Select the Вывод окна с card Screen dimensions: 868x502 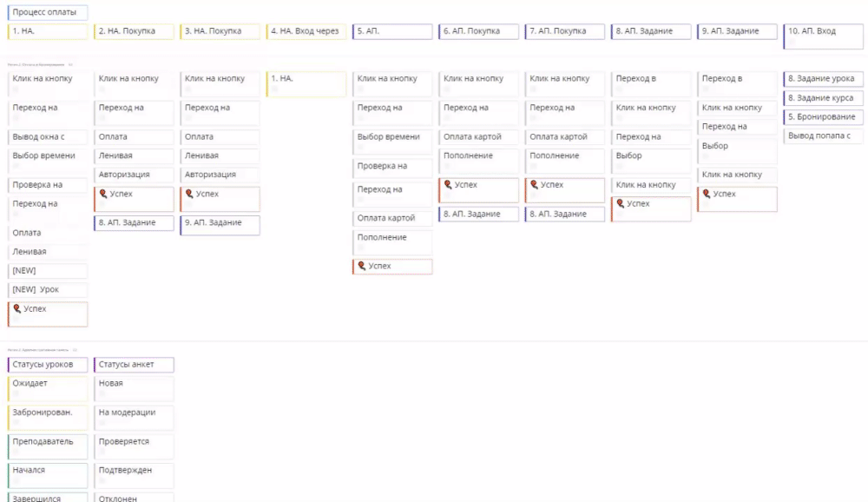click(48, 137)
